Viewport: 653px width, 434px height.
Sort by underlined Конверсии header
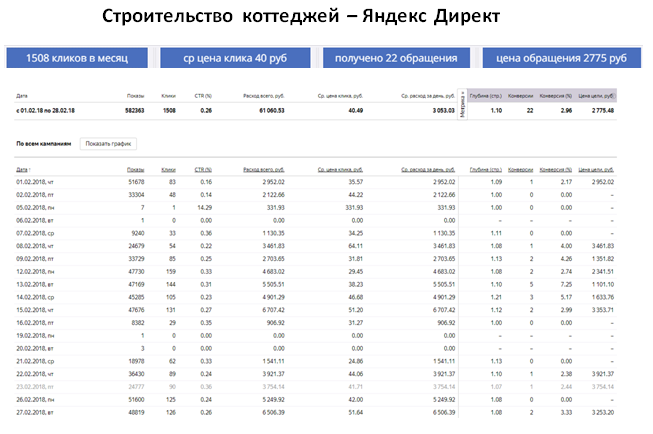pyautogui.click(x=521, y=170)
